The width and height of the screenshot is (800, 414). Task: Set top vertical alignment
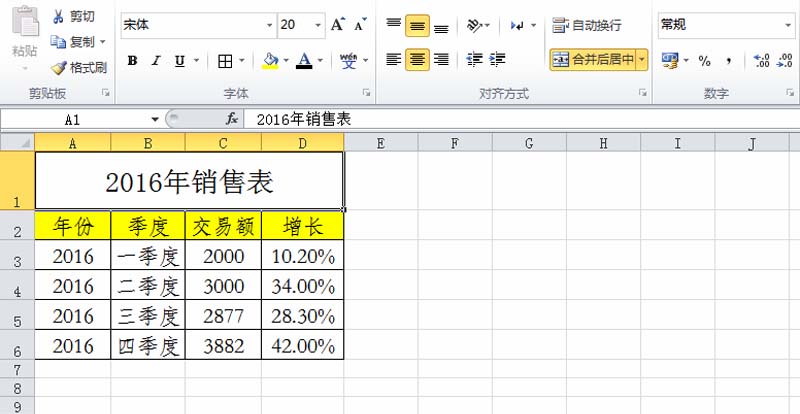393,25
